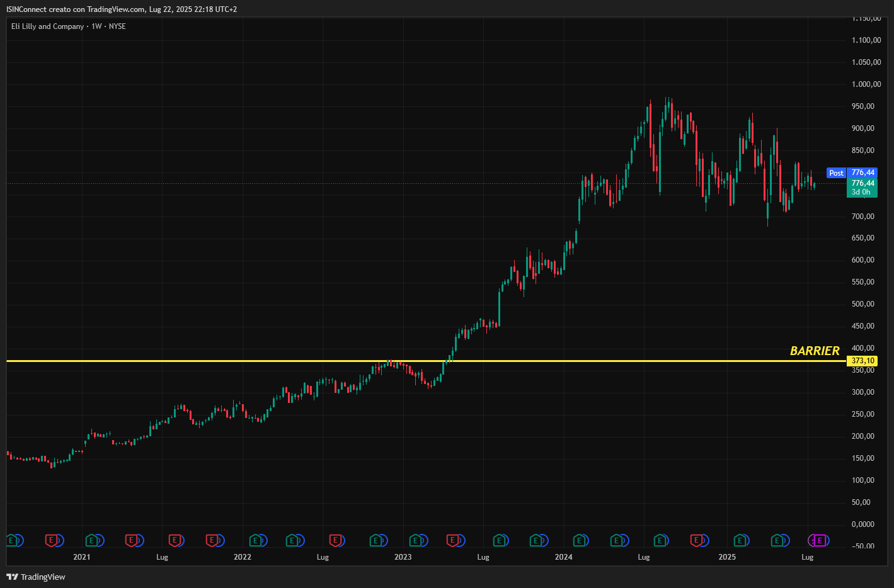Open the purple upcoming earnings marker
Image resolution: width=894 pixels, height=588 pixels.
(820, 540)
